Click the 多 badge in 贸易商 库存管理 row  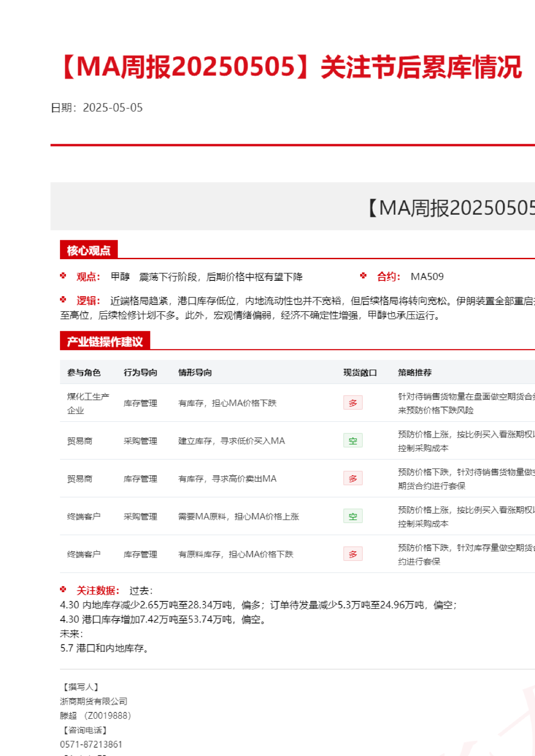(x=353, y=478)
